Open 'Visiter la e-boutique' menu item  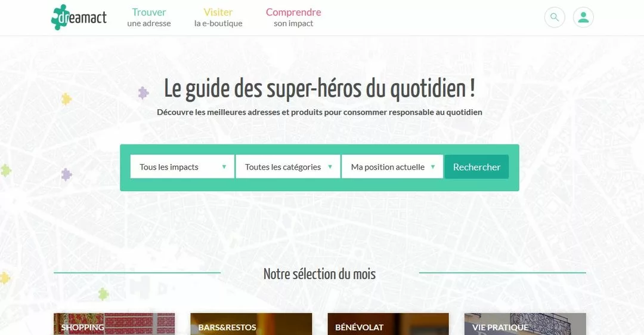tap(218, 17)
